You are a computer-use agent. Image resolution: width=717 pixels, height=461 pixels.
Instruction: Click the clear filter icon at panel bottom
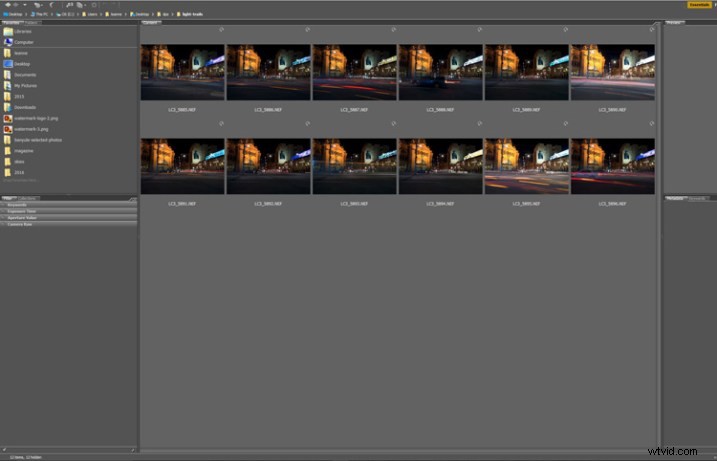(133, 450)
